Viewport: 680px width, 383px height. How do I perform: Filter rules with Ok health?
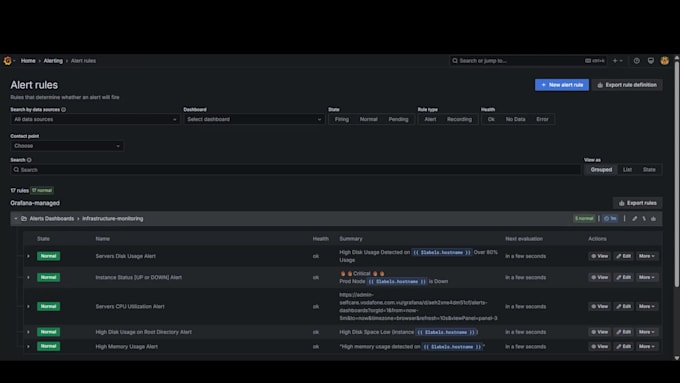coord(491,119)
